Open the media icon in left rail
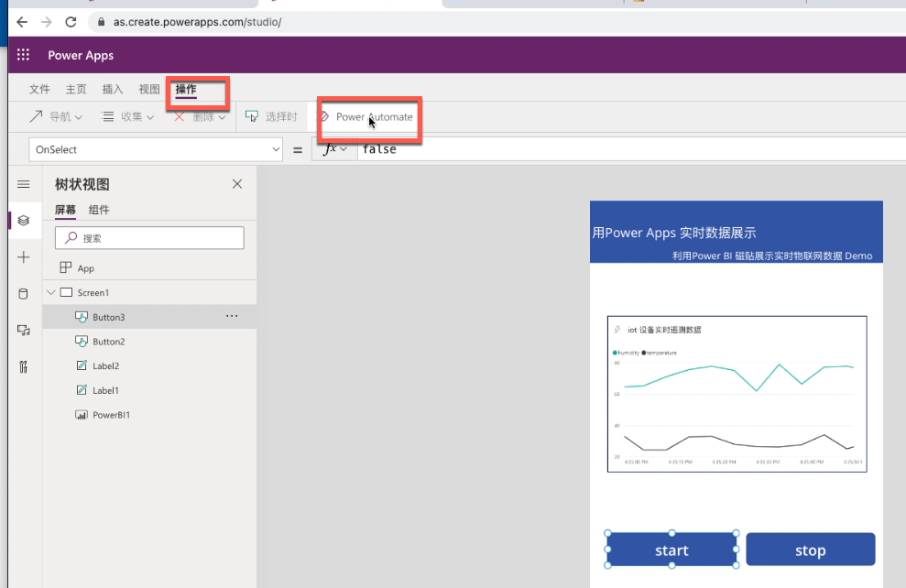This screenshot has width=906, height=588. 24,330
